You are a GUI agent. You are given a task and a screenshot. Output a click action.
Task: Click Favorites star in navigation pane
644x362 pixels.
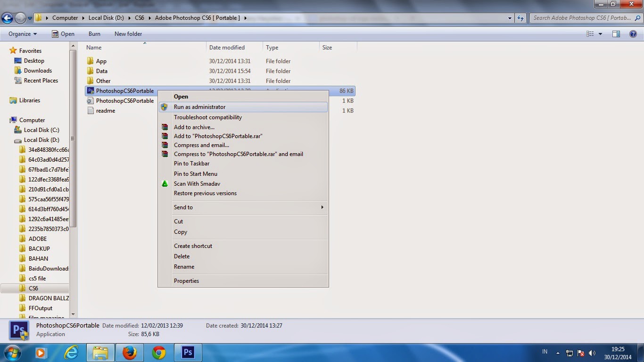[13, 51]
